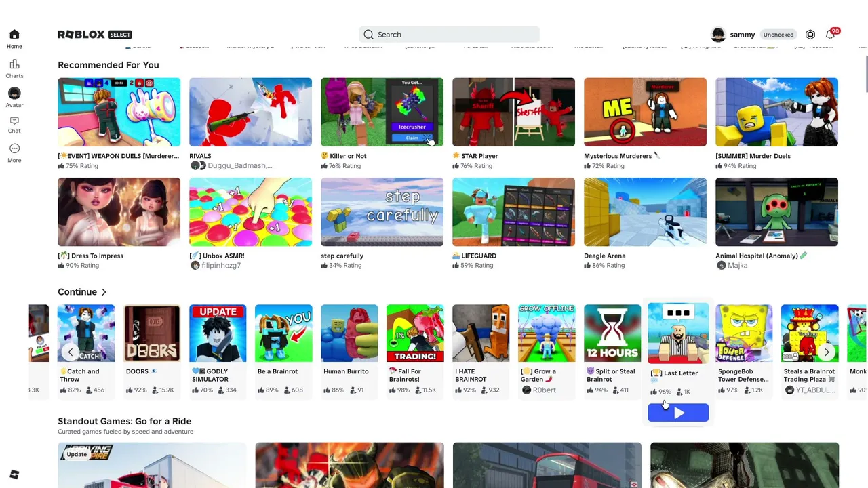This screenshot has width=868, height=488.
Task: Open [SUMMER] Murder Duels thumbnail
Action: (x=777, y=112)
